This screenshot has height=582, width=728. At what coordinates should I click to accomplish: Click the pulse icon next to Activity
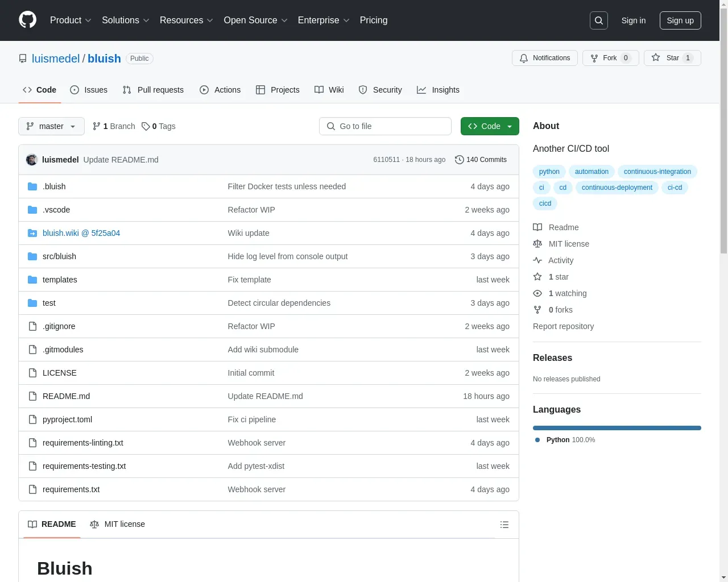(537, 260)
